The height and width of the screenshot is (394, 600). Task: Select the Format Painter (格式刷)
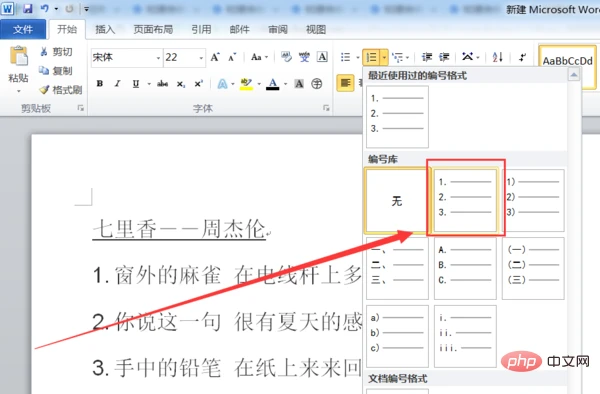click(61, 90)
